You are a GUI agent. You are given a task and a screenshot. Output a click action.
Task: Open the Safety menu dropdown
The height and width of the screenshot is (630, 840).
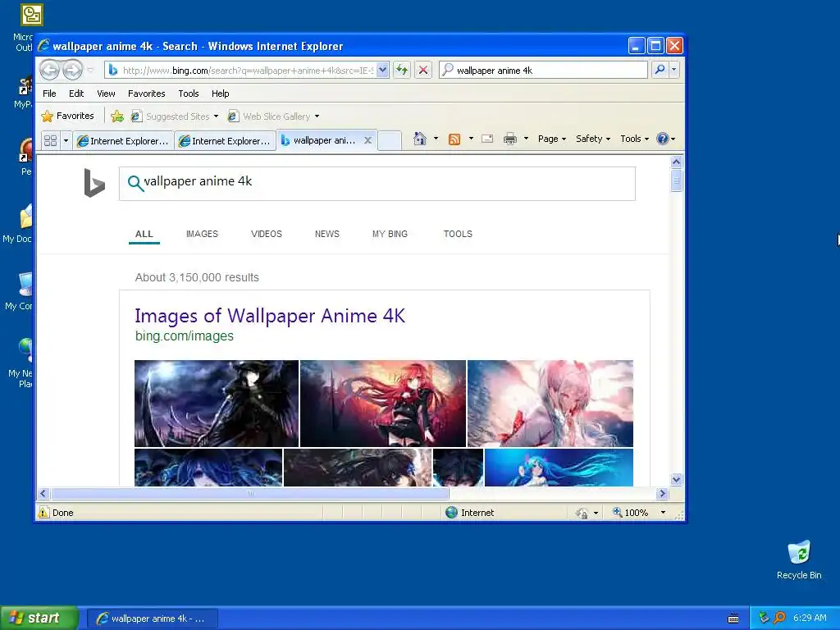click(592, 139)
